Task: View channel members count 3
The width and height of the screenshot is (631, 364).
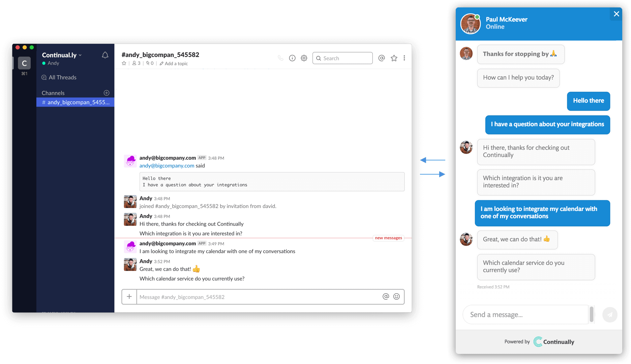Action: click(x=136, y=63)
